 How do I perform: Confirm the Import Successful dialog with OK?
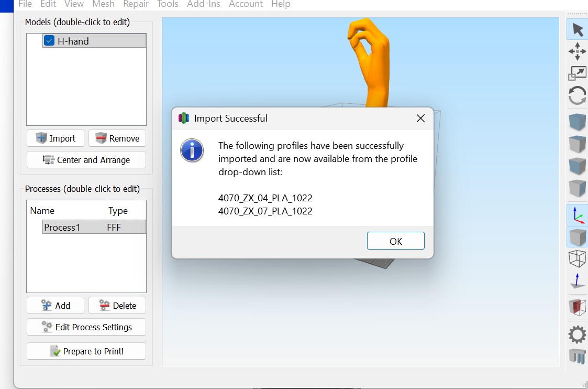(396, 241)
